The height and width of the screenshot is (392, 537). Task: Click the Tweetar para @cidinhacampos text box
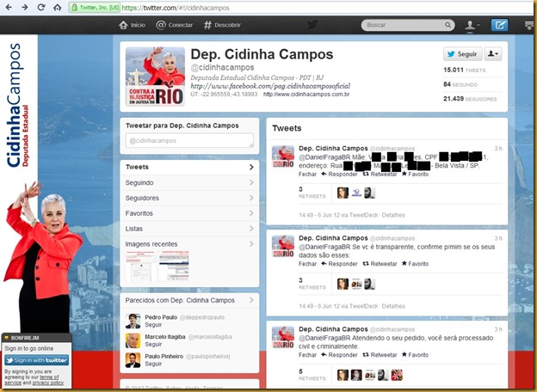[x=189, y=141]
